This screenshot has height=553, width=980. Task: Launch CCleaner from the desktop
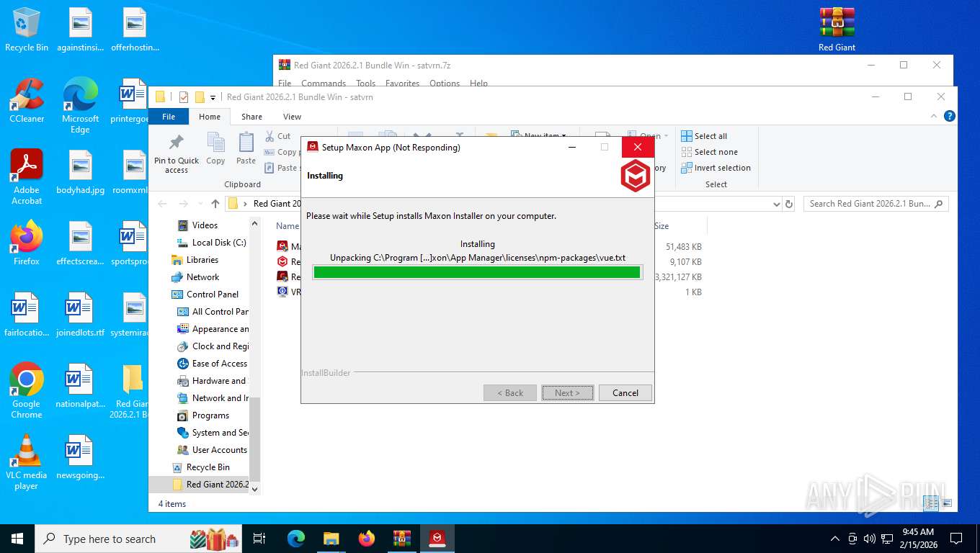pyautogui.click(x=27, y=101)
